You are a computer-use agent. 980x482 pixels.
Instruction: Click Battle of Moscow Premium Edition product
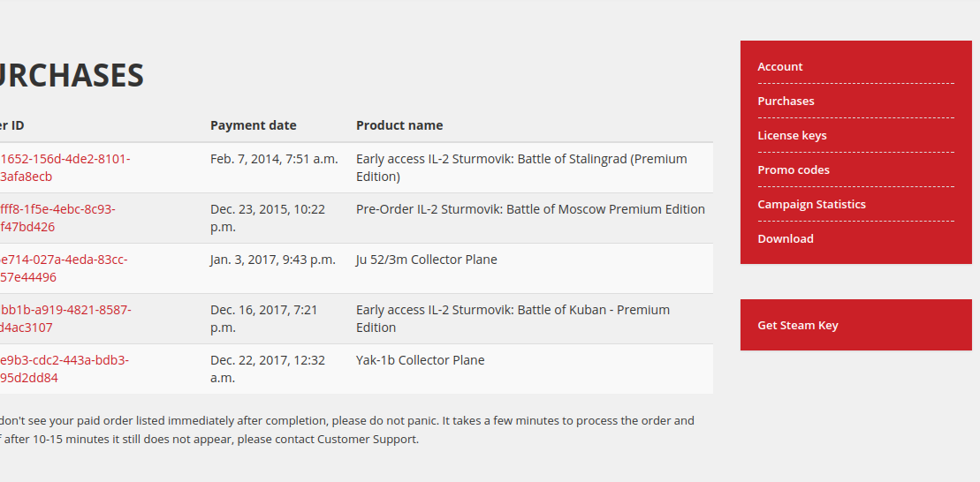530,209
